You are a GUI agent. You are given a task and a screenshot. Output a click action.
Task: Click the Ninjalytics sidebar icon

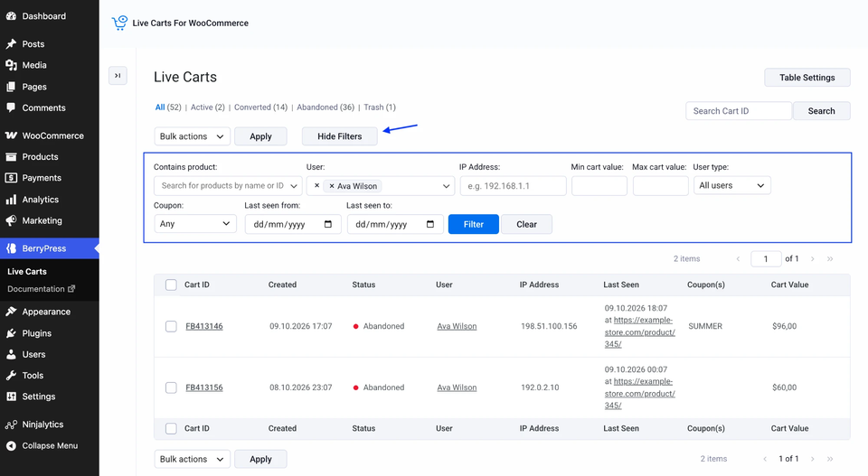pyautogui.click(x=11, y=425)
